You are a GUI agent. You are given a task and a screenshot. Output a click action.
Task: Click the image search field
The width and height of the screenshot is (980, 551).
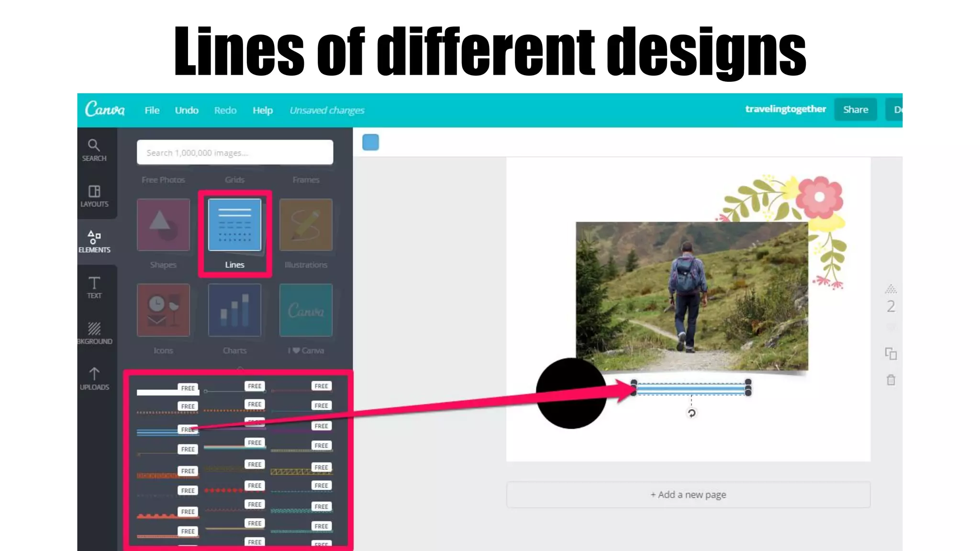click(234, 153)
